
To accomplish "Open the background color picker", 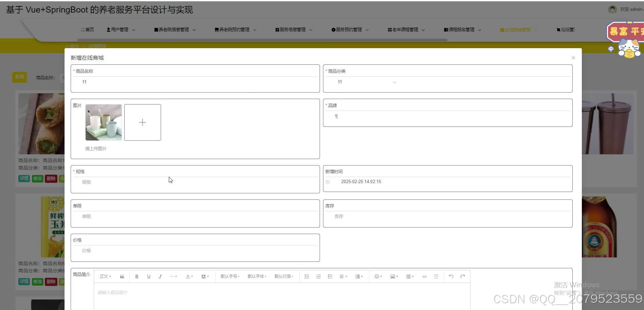I will [x=205, y=276].
